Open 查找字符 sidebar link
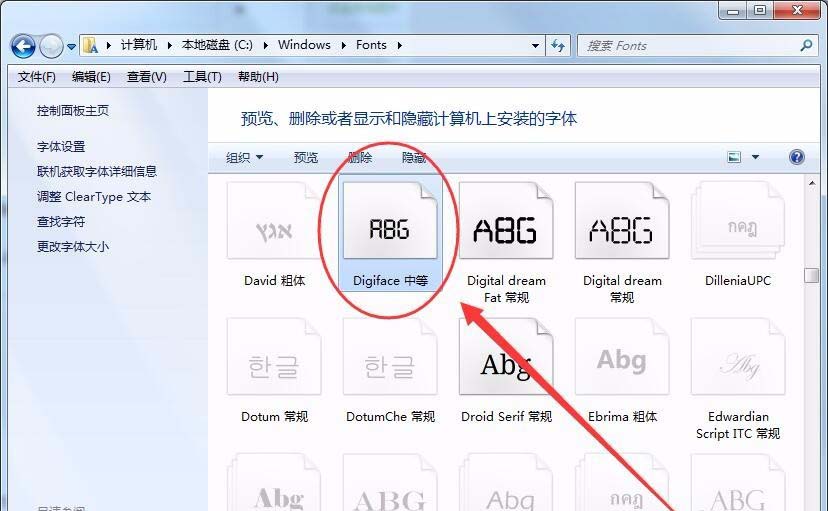The image size is (828, 511). point(61,222)
